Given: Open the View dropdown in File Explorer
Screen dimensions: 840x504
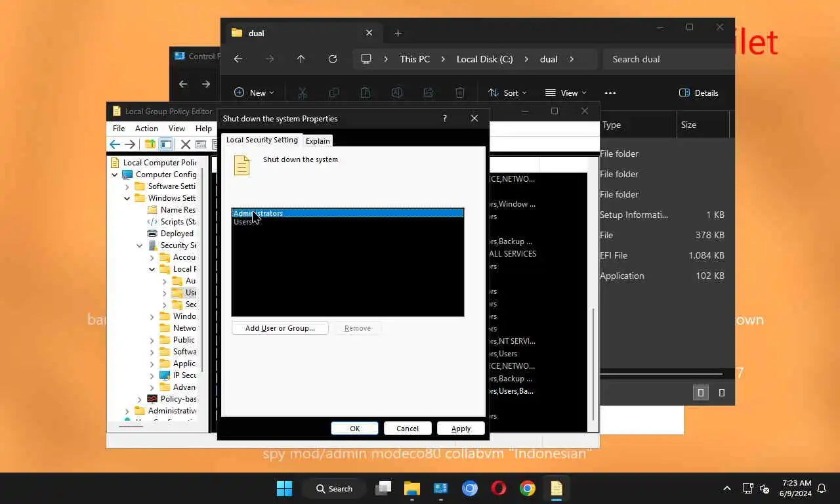Looking at the screenshot, I should pos(566,93).
